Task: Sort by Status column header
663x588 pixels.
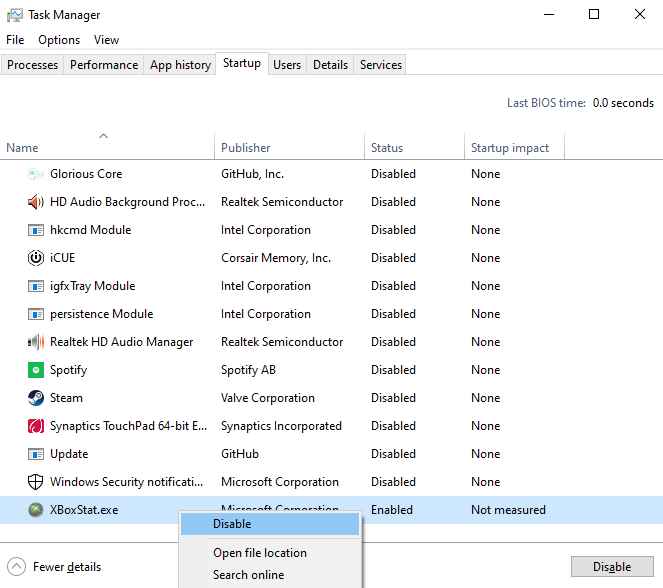Action: 387,148
